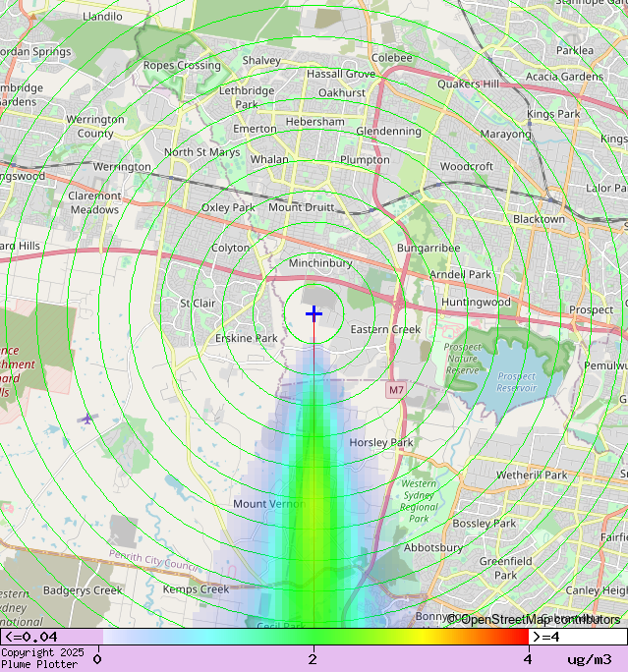
Task: Select the Mount Druitt label
Action: (302, 207)
